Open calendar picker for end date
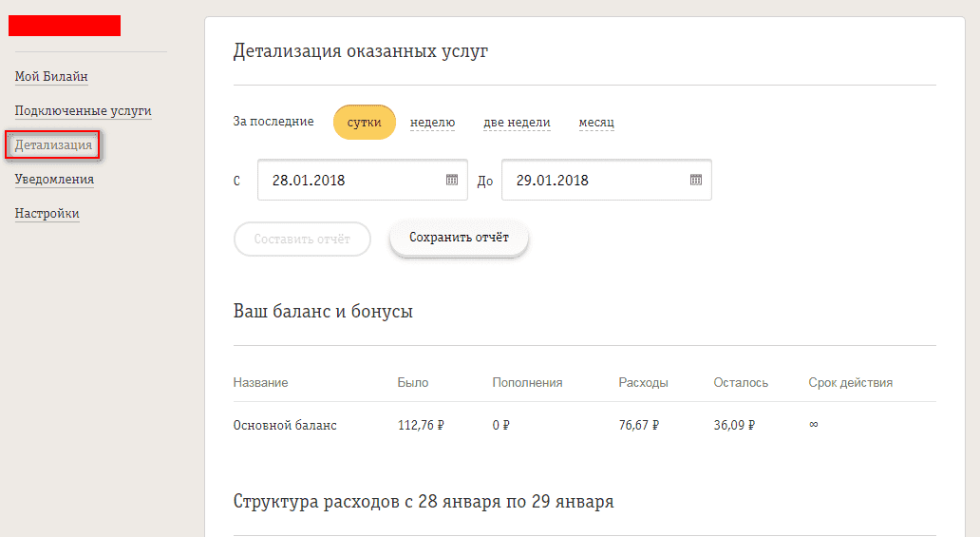Screen dimensions: 980x537 (695, 180)
